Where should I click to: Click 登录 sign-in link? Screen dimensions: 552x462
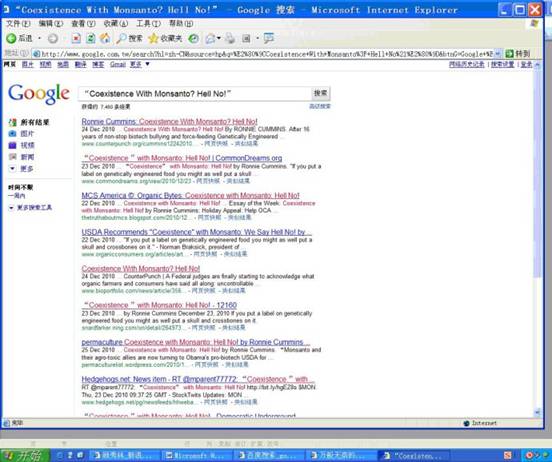click(526, 64)
